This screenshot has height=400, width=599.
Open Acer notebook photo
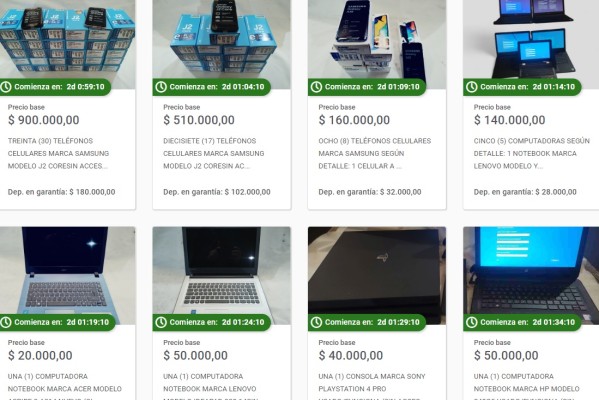68,270
